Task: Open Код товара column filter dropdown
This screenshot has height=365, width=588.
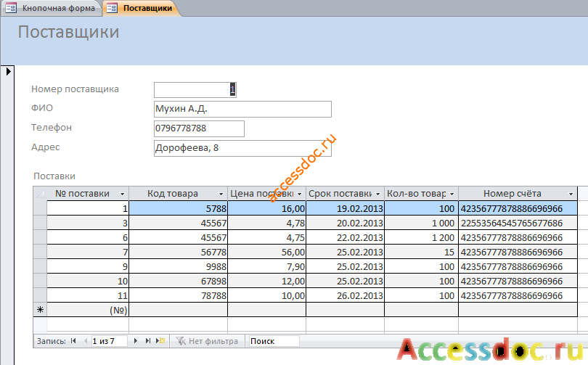Action: [x=221, y=194]
